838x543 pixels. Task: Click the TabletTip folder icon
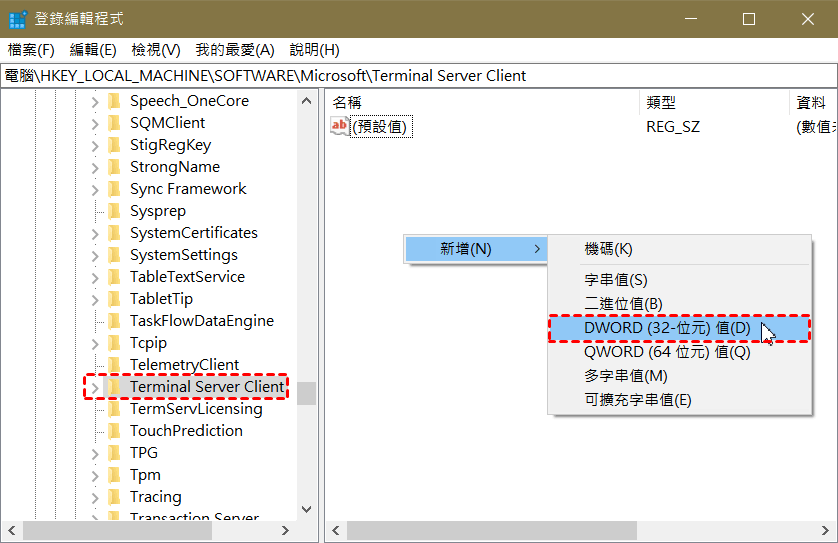tap(114, 298)
